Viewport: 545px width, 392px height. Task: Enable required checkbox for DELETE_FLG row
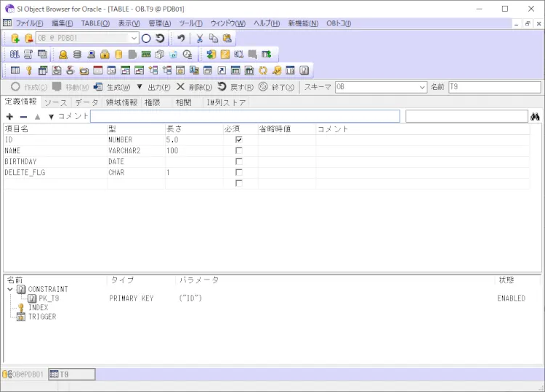238,172
